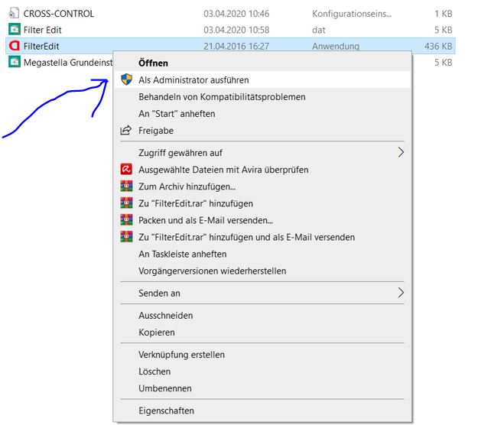This screenshot has width=504, height=425.
Task: Open the Senden an entry
Action: coord(262,293)
